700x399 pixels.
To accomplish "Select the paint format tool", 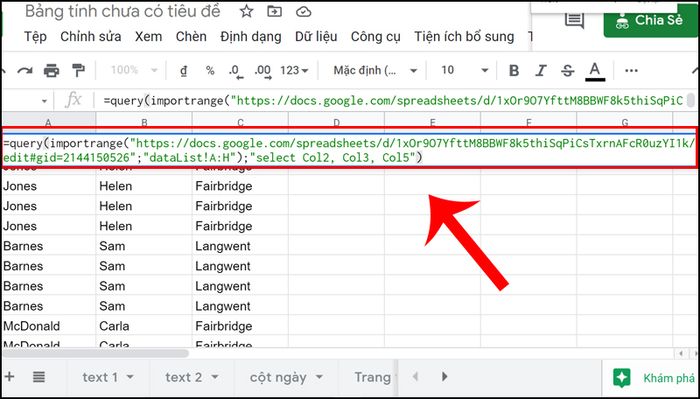I will coord(78,70).
